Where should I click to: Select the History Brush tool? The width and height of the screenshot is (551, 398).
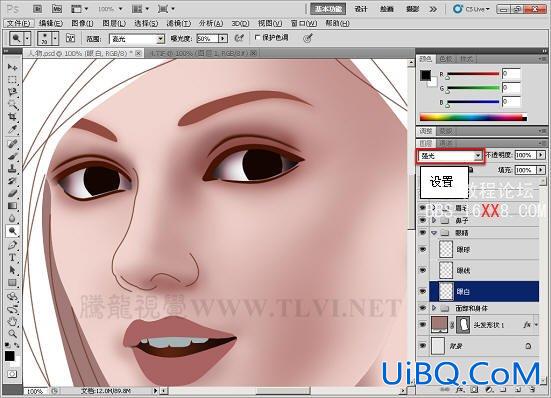pos(12,181)
